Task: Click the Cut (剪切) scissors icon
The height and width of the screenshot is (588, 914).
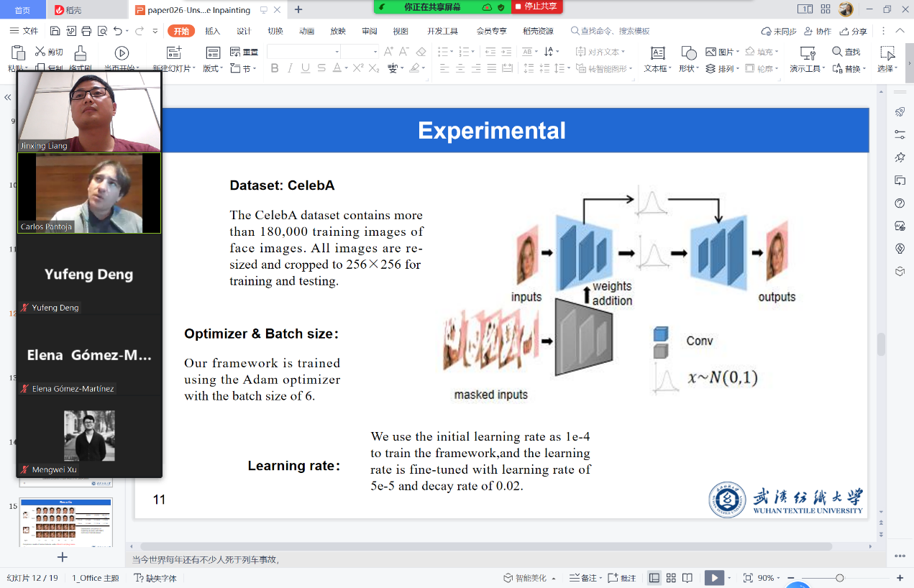Action: pos(40,52)
